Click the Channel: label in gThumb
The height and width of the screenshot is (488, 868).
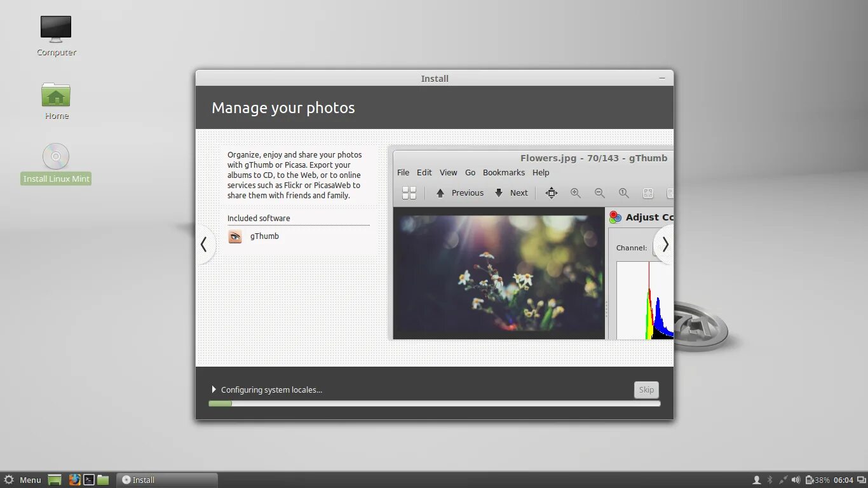click(632, 248)
